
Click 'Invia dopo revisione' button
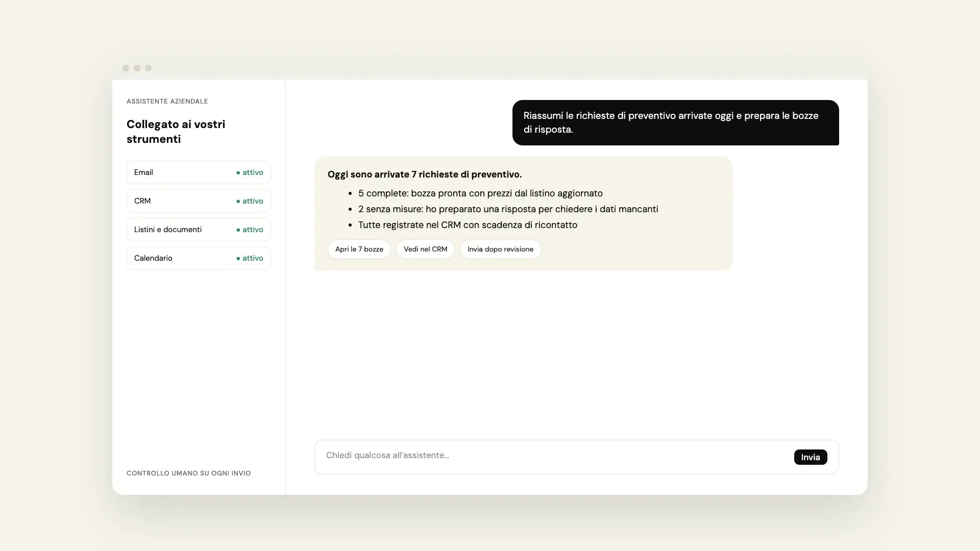[500, 249]
